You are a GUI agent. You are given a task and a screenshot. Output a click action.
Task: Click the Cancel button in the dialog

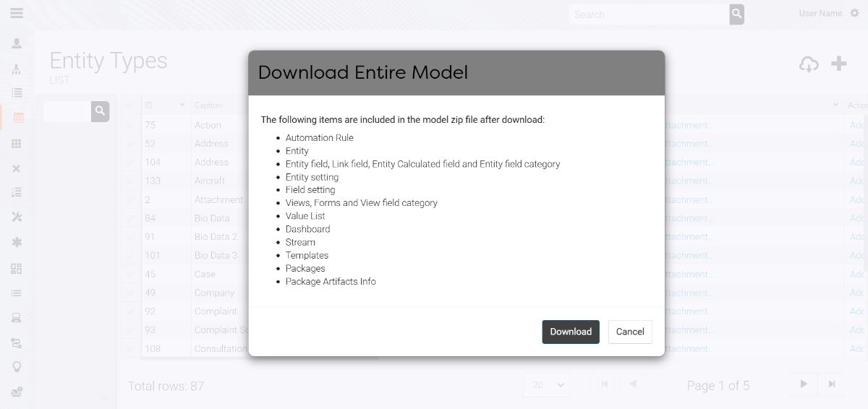(x=630, y=332)
